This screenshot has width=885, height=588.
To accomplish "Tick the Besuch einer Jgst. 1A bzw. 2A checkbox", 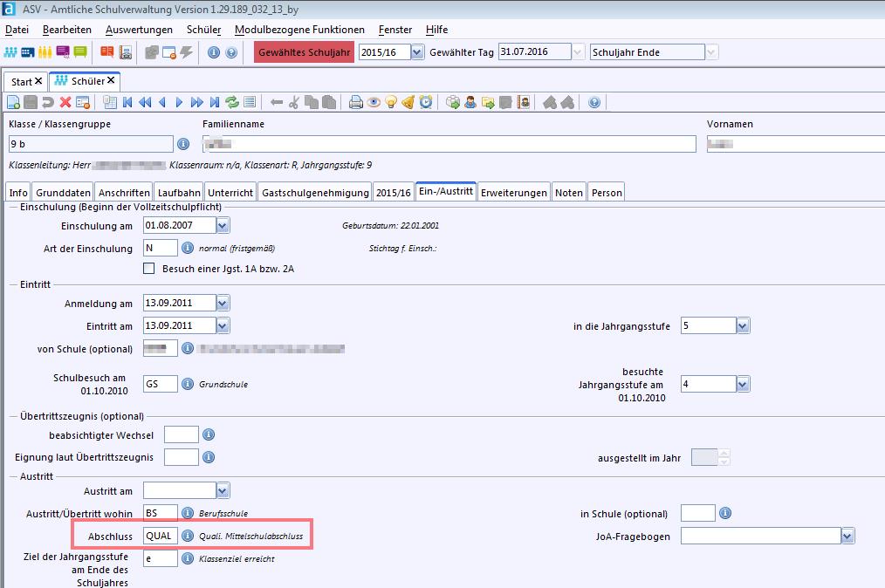I will pos(149,269).
